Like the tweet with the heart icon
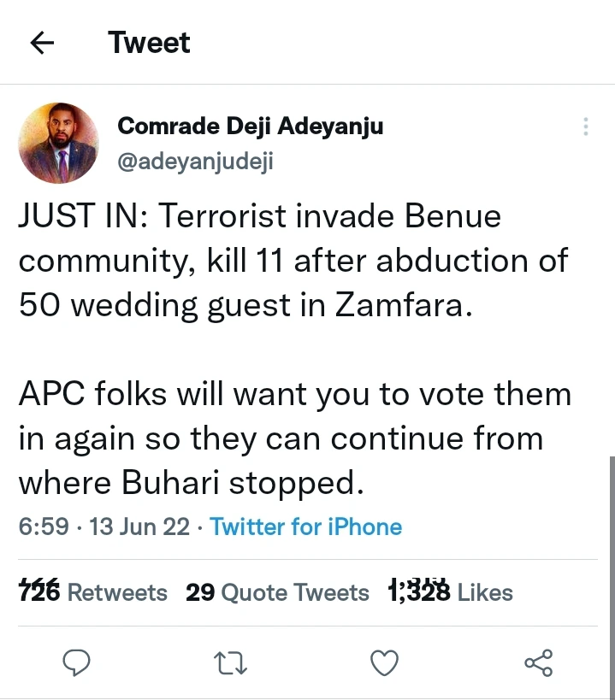Viewport: 615px width, 700px height. 384,662
